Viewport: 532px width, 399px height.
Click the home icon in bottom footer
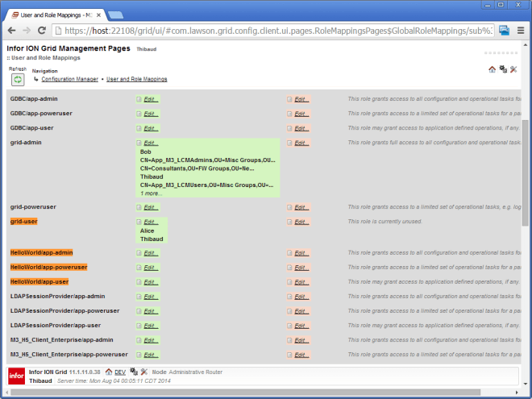pos(109,372)
